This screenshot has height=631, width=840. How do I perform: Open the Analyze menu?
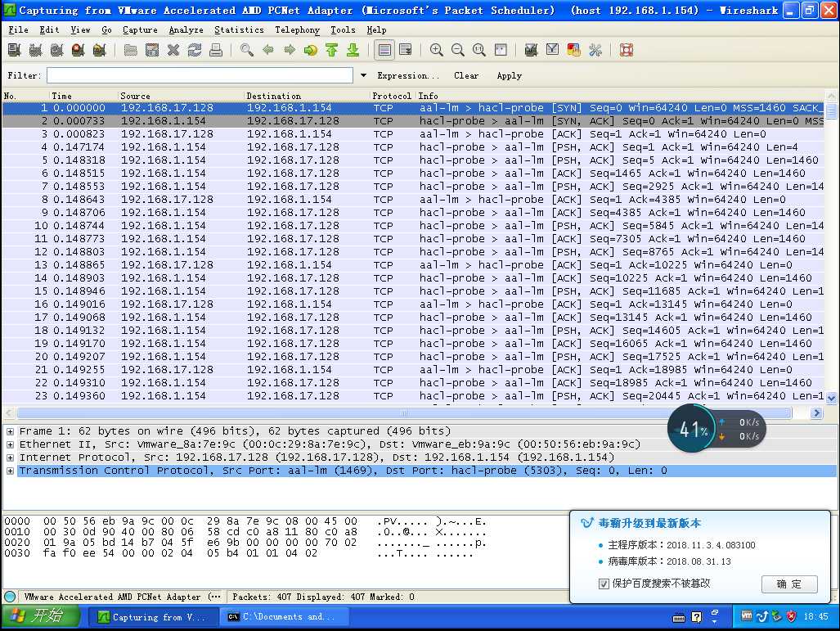click(x=186, y=30)
